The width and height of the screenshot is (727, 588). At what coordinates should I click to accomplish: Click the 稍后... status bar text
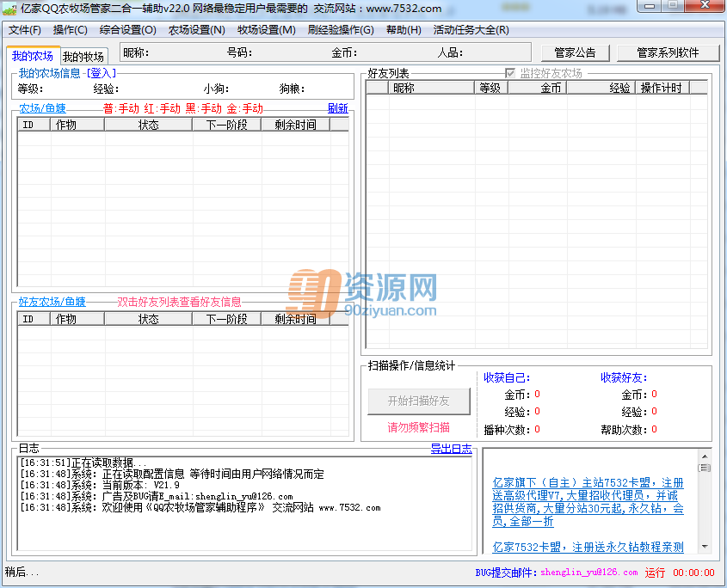click(22, 572)
